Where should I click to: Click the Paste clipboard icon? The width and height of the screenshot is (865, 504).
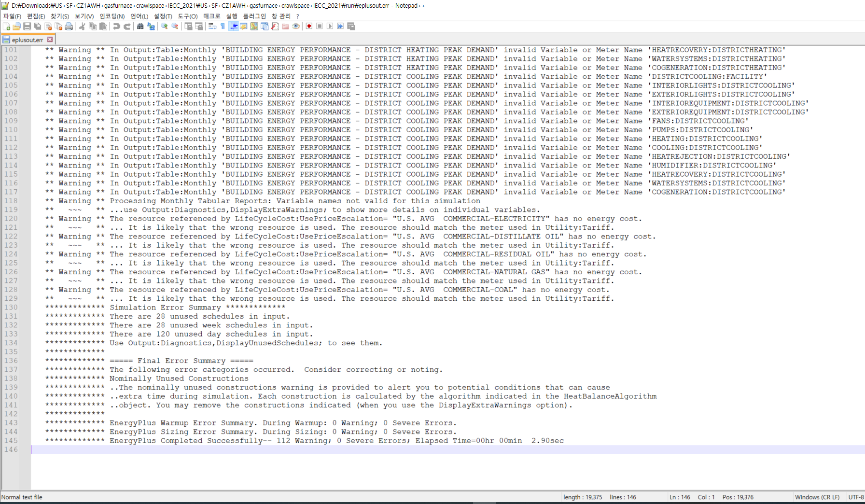[x=103, y=26]
